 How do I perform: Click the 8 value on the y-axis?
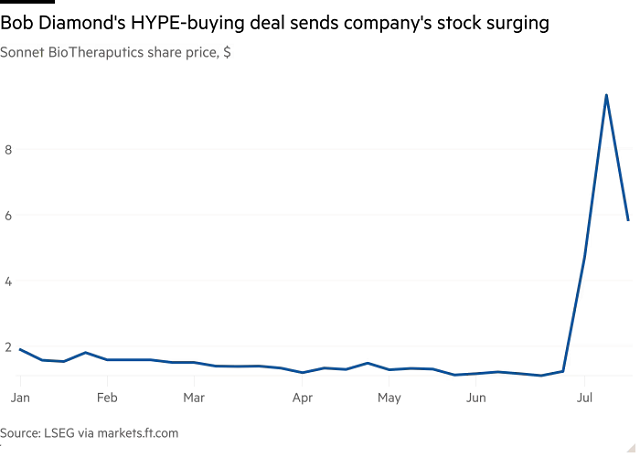point(9,150)
